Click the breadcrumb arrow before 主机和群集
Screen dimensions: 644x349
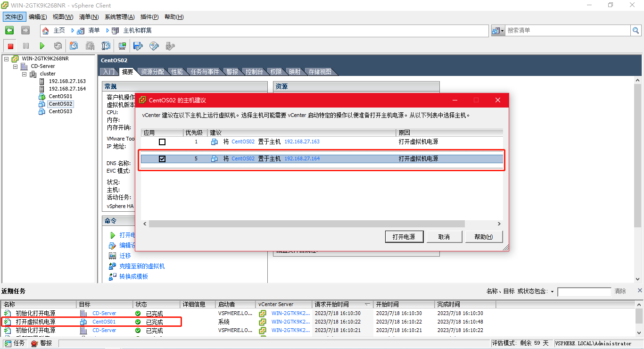[x=108, y=31]
